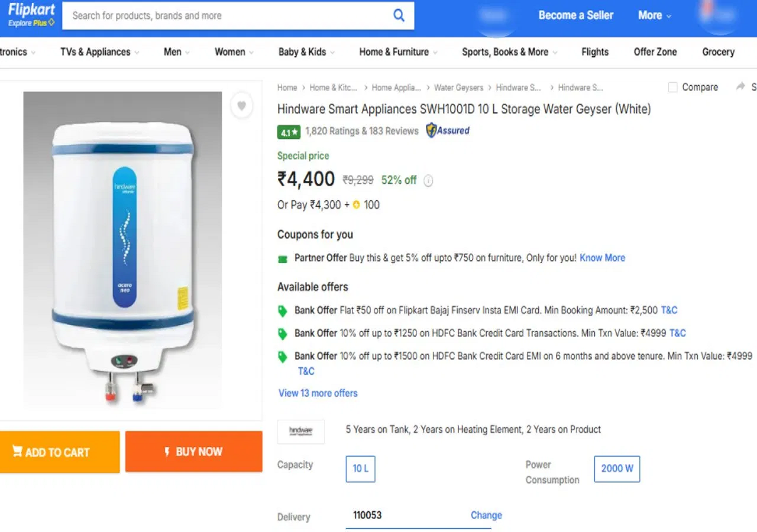The width and height of the screenshot is (757, 532).
Task: Click the search magnifier icon
Action: coord(399,16)
